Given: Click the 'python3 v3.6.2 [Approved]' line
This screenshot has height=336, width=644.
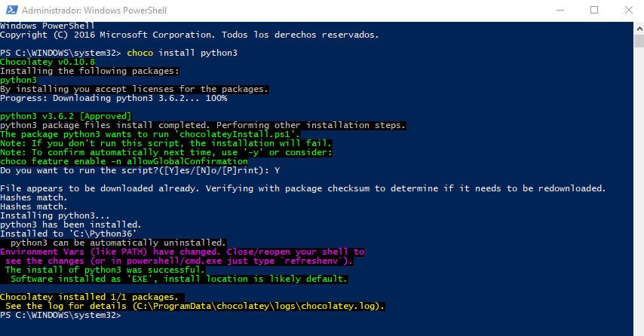Looking at the screenshot, I should (66, 116).
